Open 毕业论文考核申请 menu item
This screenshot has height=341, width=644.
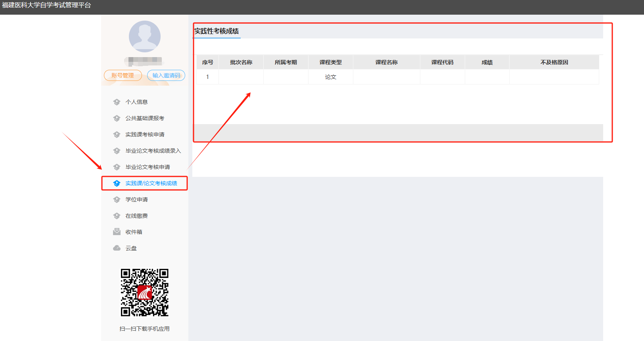148,167
